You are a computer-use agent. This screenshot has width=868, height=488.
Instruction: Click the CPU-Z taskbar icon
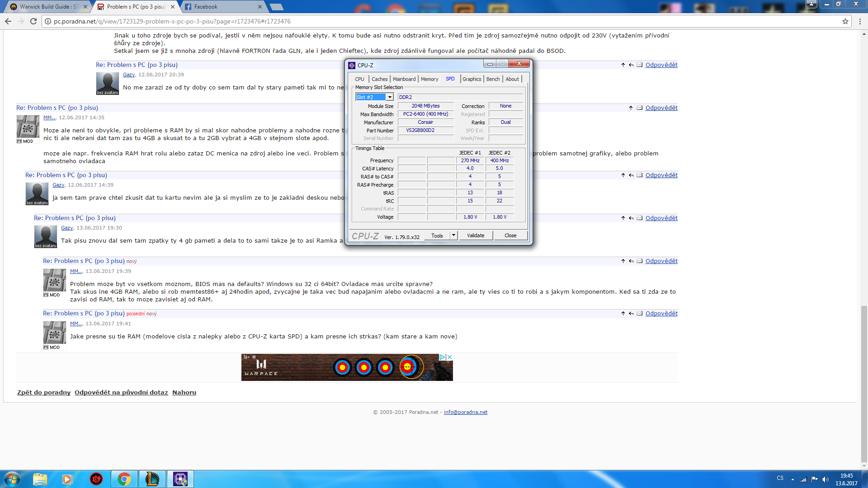click(180, 479)
